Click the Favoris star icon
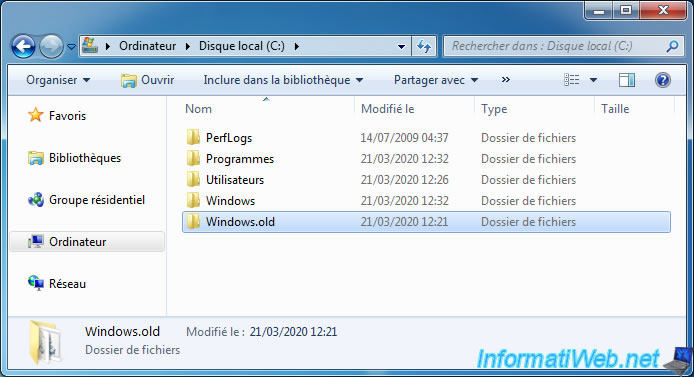The width and height of the screenshot is (694, 377). [x=35, y=115]
